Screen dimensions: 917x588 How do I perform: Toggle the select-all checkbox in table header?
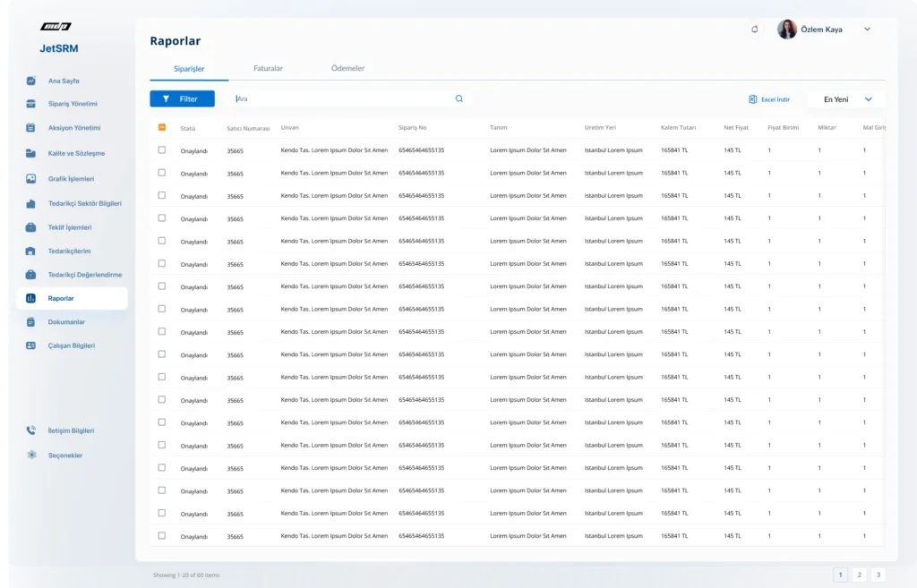pyautogui.click(x=162, y=127)
